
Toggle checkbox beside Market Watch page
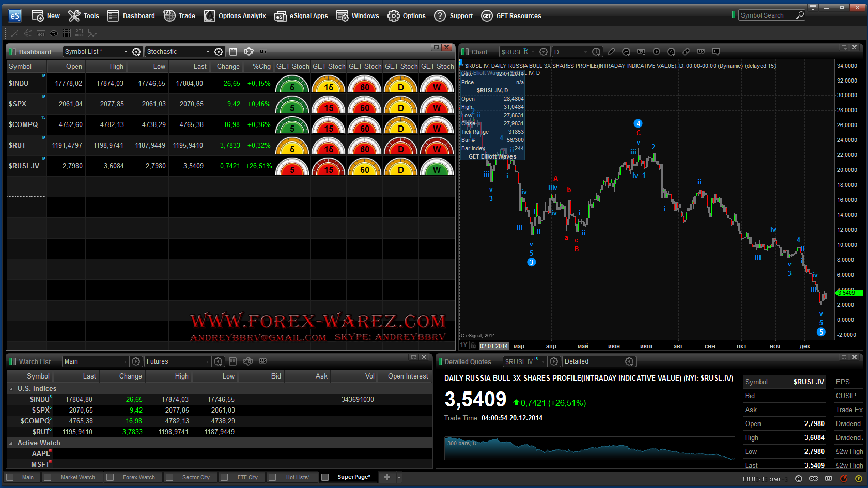point(48,477)
